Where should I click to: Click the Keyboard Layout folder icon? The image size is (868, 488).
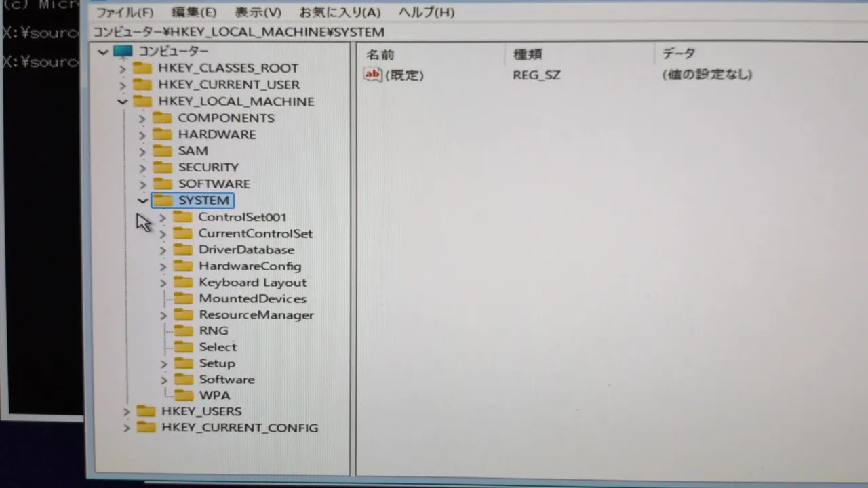pyautogui.click(x=183, y=282)
